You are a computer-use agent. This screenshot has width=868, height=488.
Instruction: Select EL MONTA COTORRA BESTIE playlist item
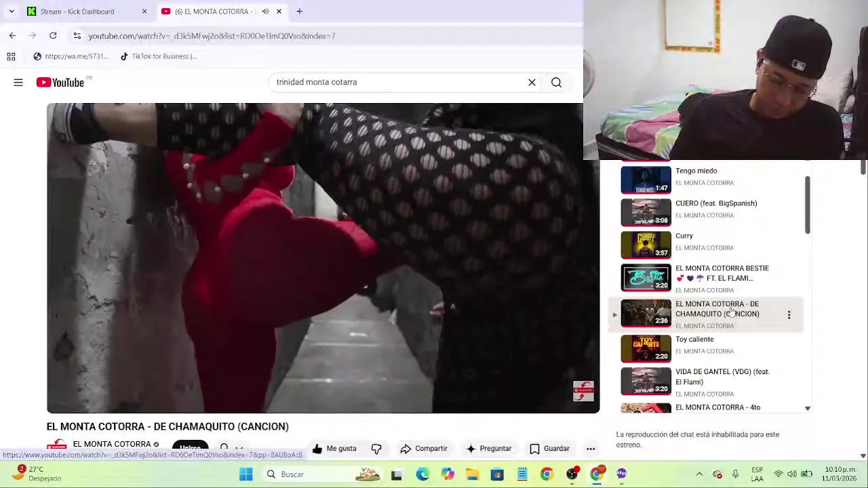(x=705, y=278)
